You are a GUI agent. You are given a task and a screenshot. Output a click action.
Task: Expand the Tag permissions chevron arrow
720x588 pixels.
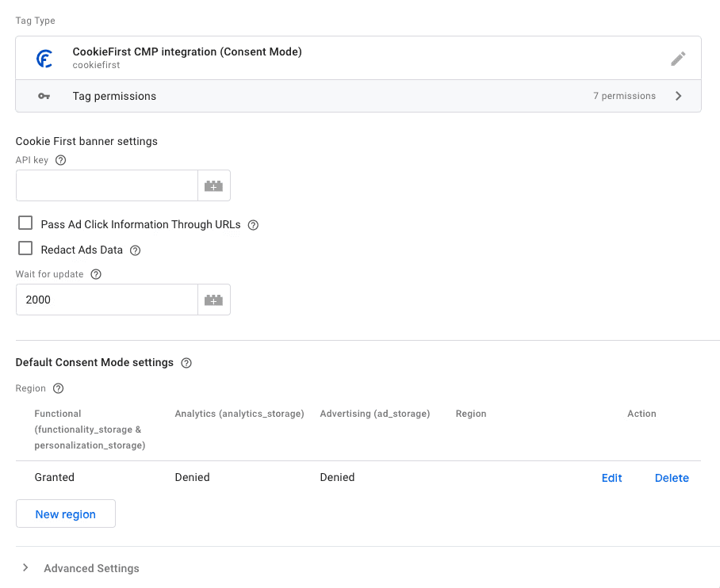[x=678, y=97]
